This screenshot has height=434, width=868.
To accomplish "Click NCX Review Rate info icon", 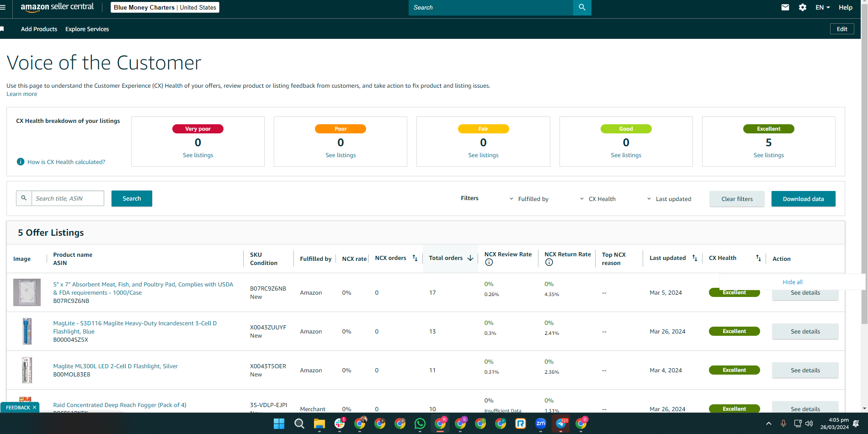I will pyautogui.click(x=489, y=262).
